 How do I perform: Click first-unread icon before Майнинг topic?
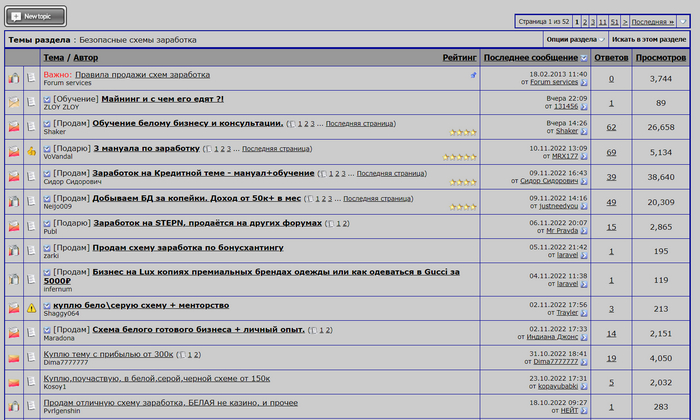47,100
